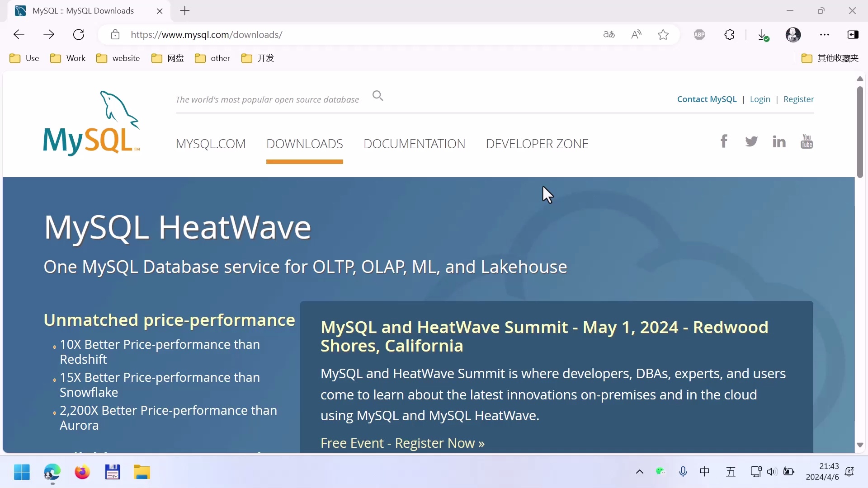Add page to favorites star icon

coord(663,35)
